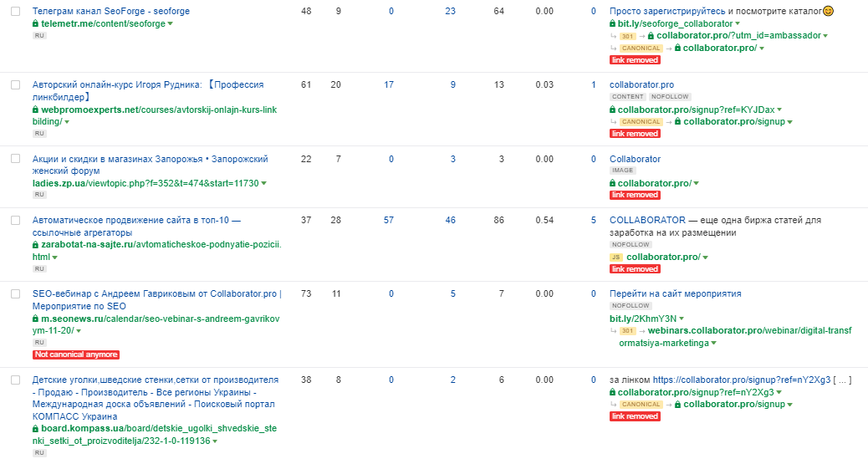
Task: Select the checkbox for the SeoForge Telegram row
Action: 15,12
